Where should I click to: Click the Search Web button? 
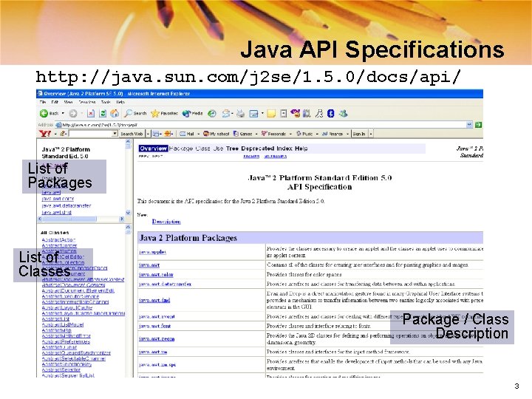pos(132,134)
